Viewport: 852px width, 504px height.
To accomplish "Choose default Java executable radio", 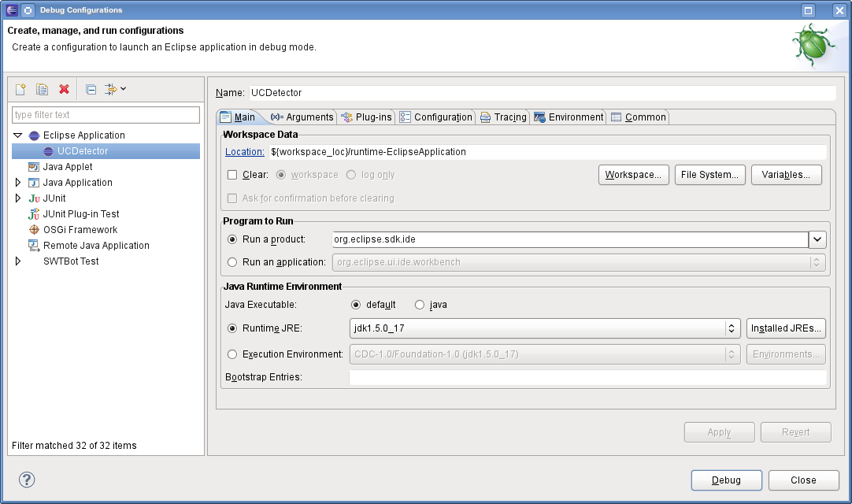I will pyautogui.click(x=356, y=305).
